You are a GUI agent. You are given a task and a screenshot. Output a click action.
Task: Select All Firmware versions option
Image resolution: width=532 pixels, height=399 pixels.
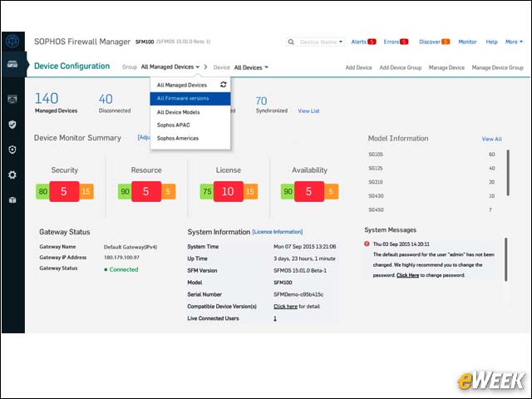click(x=190, y=98)
